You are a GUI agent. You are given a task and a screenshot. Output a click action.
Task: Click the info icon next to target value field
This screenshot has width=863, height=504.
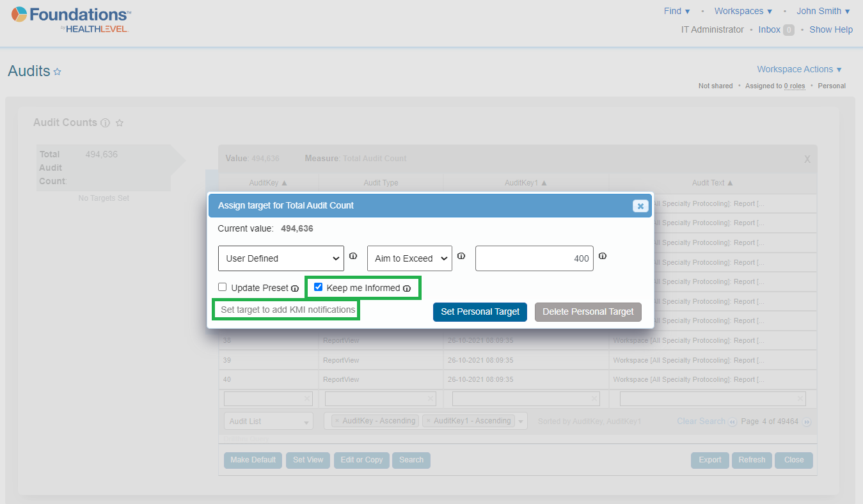tap(602, 256)
